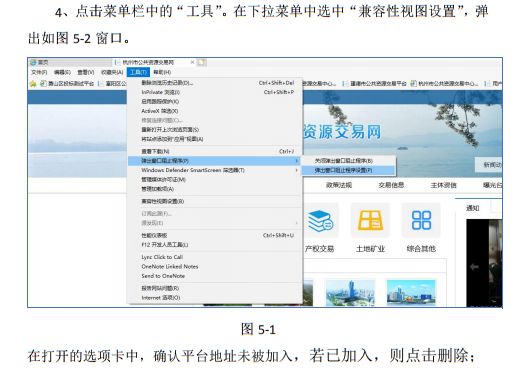The height and width of the screenshot is (379, 524).
Task: Expand Windows Defender SmartScreen submenu arrow
Action: pyautogui.click(x=296, y=170)
